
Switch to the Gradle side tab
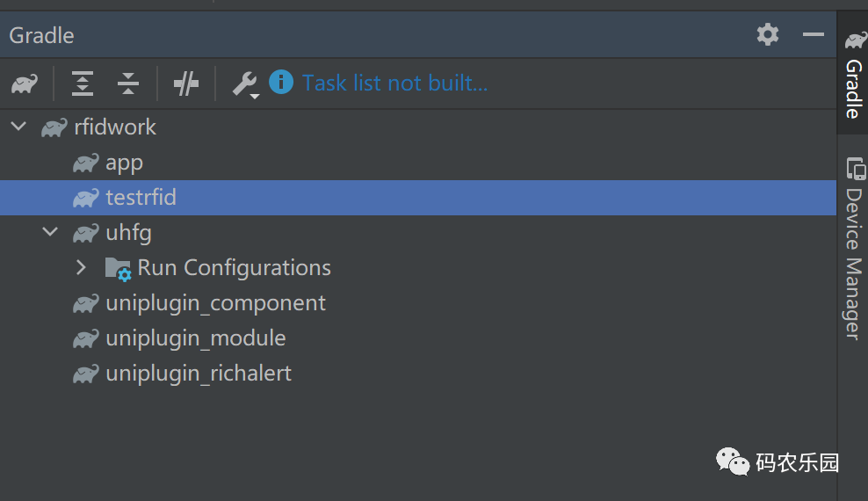tap(853, 74)
